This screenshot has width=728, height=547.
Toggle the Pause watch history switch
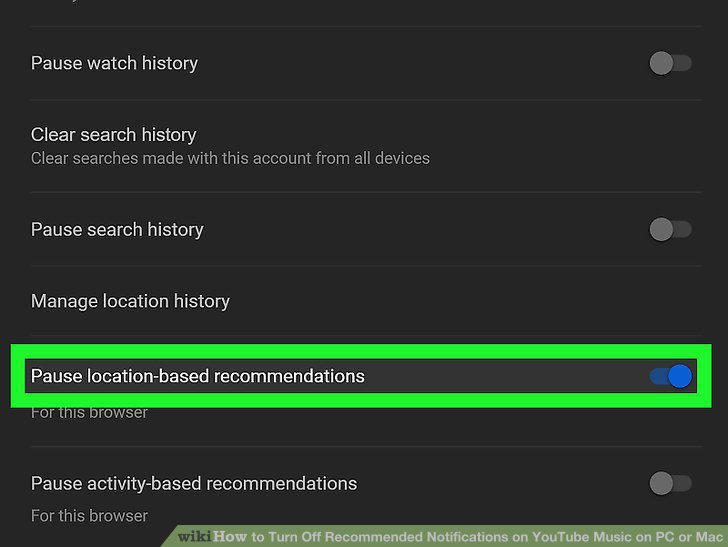click(x=670, y=63)
